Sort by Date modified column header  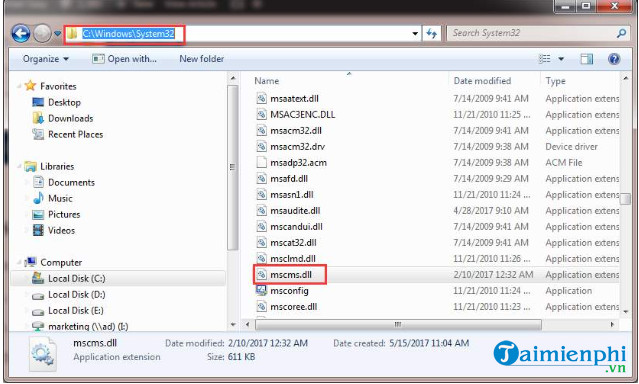point(482,81)
